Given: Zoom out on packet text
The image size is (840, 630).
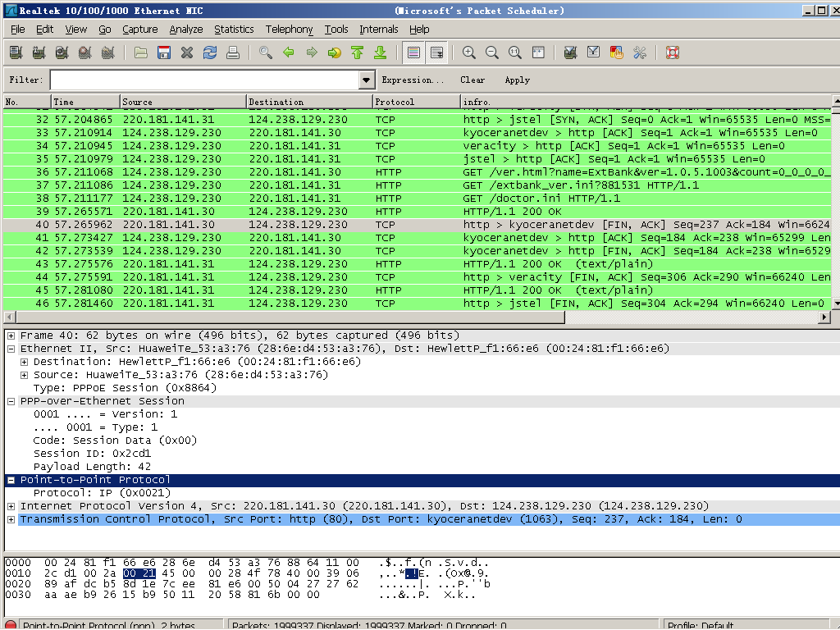Looking at the screenshot, I should pyautogui.click(x=492, y=52).
